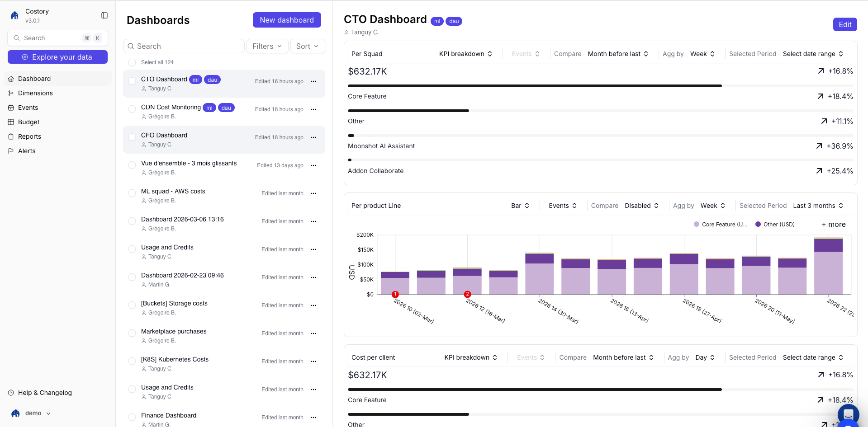Toggle Core Feature legend color swatch
868x427 pixels.
pyautogui.click(x=697, y=224)
